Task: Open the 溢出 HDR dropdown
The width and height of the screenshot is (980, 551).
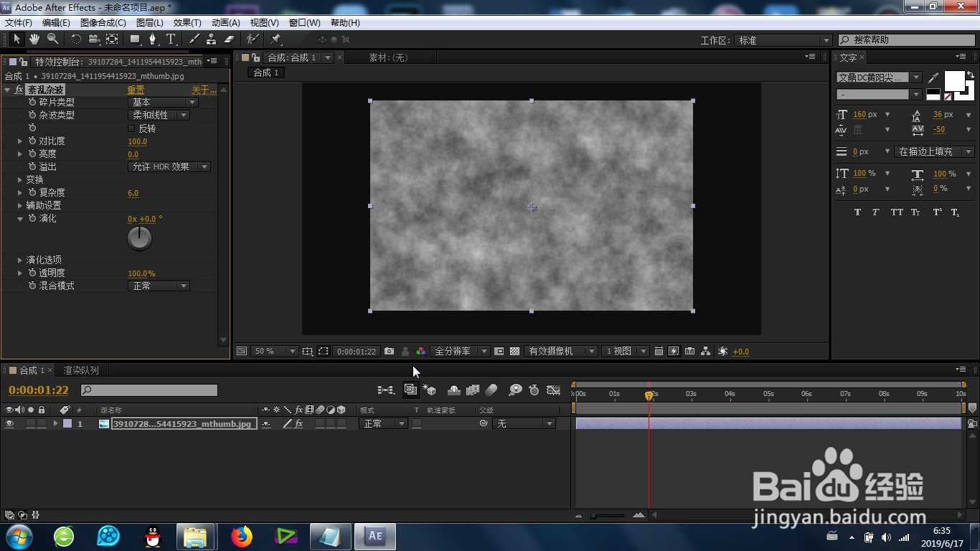Action: tap(169, 167)
